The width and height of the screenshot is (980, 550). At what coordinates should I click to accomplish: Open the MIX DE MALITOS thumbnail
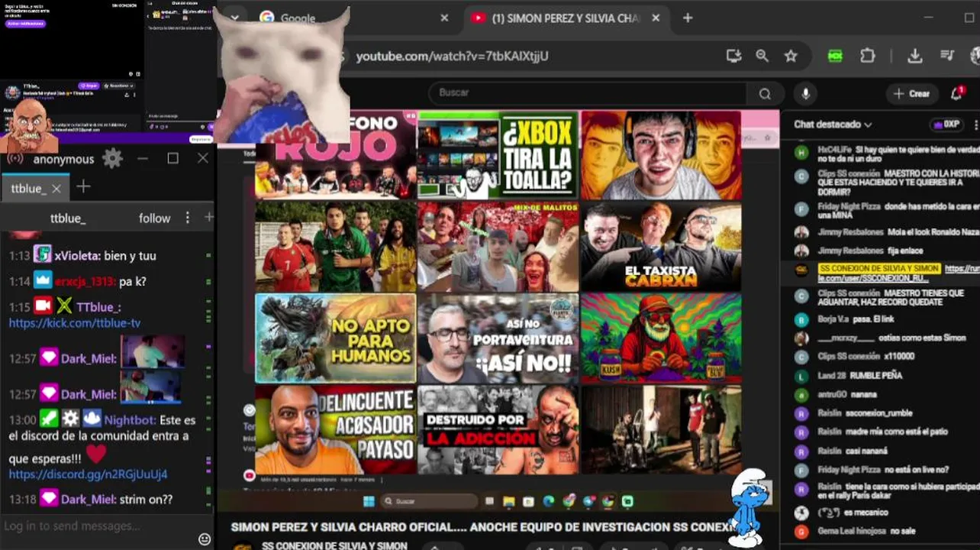pos(498,246)
